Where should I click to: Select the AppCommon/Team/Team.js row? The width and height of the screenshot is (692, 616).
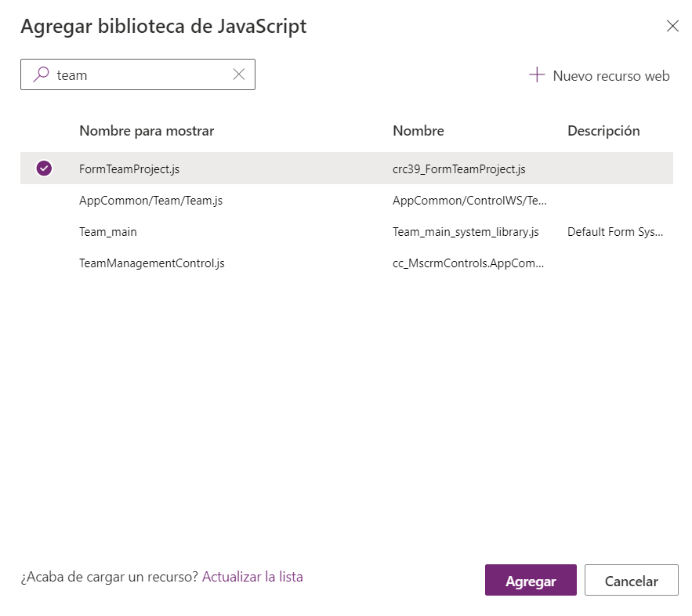(x=151, y=201)
